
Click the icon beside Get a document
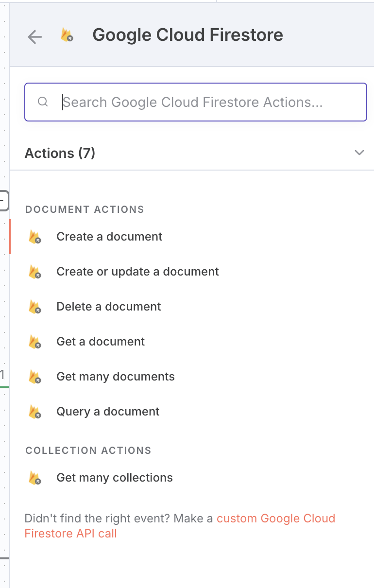(34, 342)
